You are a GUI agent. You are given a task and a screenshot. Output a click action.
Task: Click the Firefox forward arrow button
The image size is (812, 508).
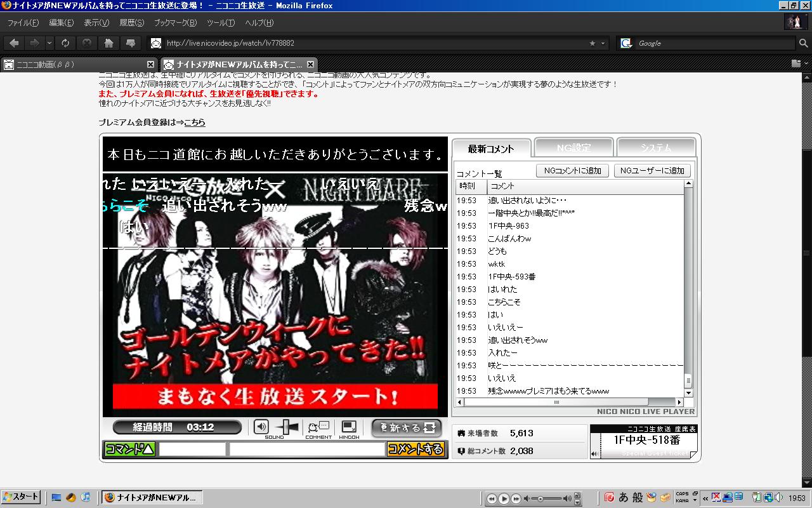[34, 43]
